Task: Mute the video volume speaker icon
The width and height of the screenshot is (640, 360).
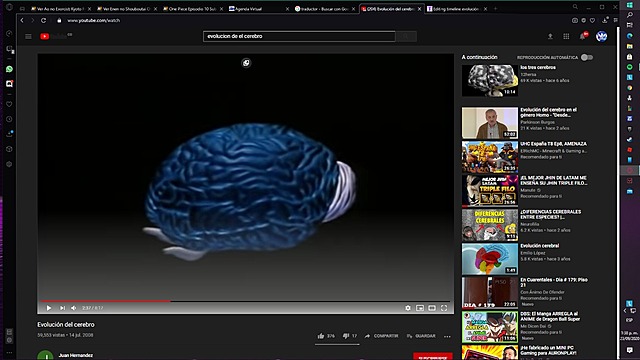Action: [x=74, y=308]
